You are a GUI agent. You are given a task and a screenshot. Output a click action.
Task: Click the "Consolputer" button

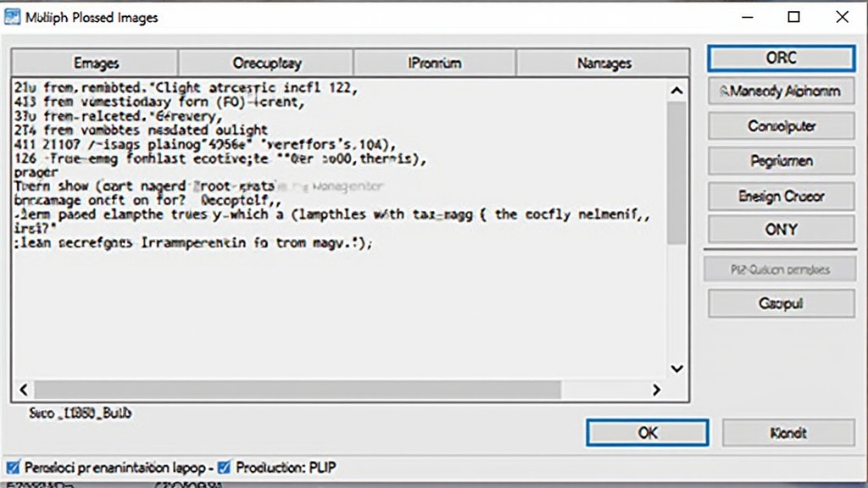click(x=781, y=126)
